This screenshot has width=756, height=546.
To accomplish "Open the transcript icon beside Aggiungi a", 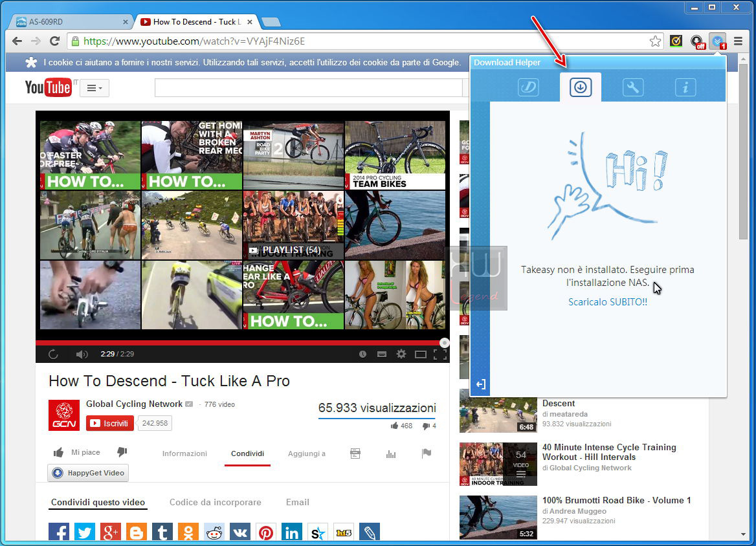I will [355, 453].
